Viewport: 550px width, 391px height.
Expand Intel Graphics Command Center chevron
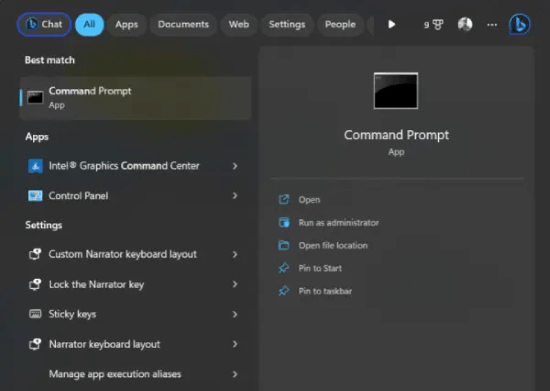(x=235, y=166)
